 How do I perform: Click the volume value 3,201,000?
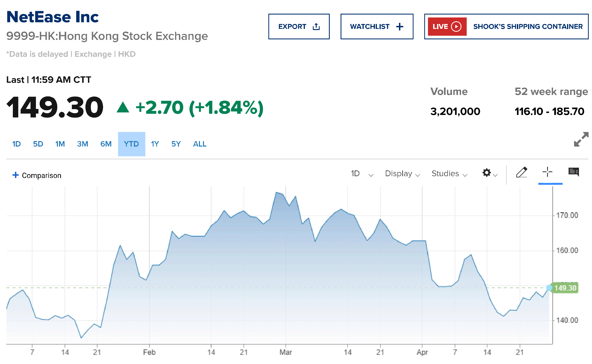coord(455,111)
